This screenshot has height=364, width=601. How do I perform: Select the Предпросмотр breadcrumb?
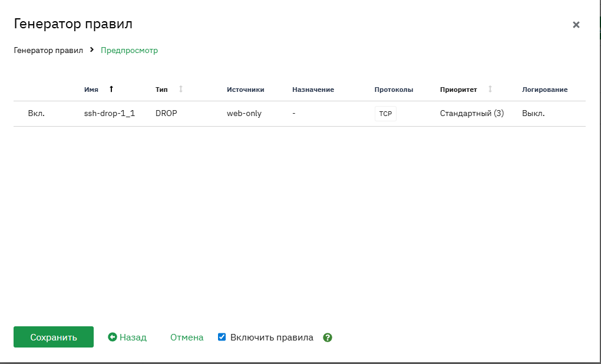[x=129, y=50]
